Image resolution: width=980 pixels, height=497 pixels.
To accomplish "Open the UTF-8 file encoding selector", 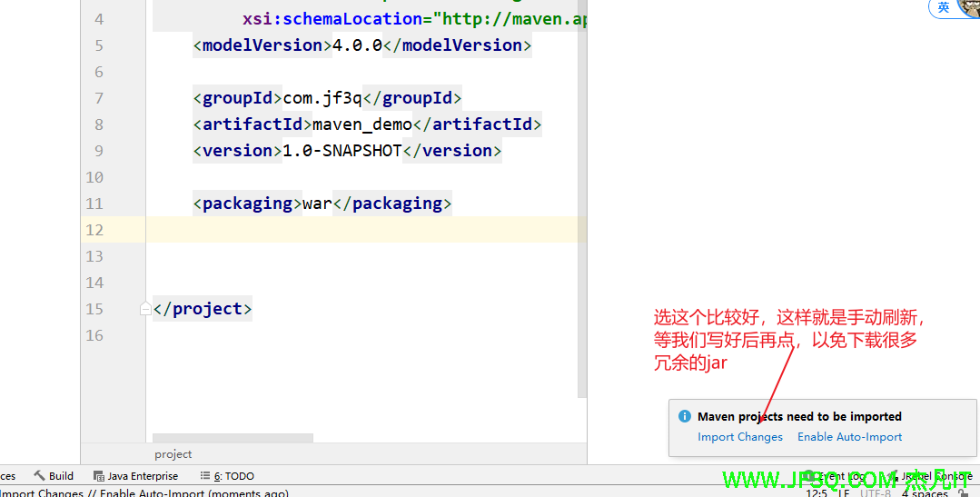I will (x=875, y=493).
